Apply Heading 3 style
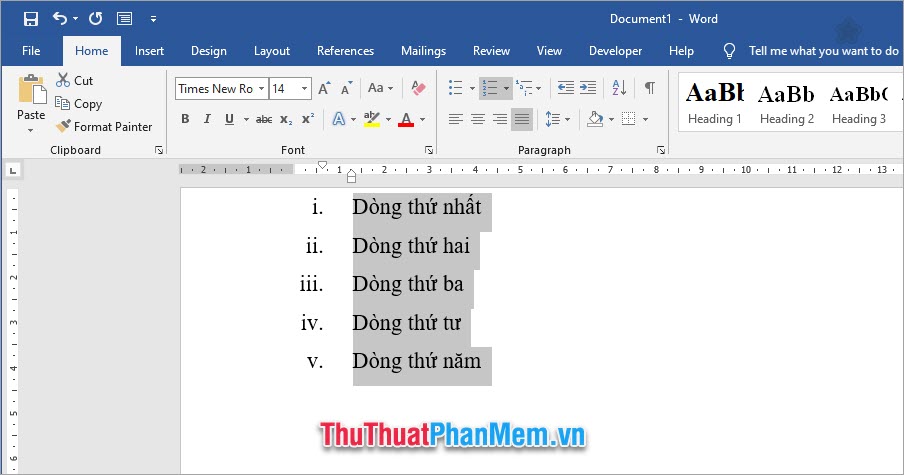 [858, 103]
